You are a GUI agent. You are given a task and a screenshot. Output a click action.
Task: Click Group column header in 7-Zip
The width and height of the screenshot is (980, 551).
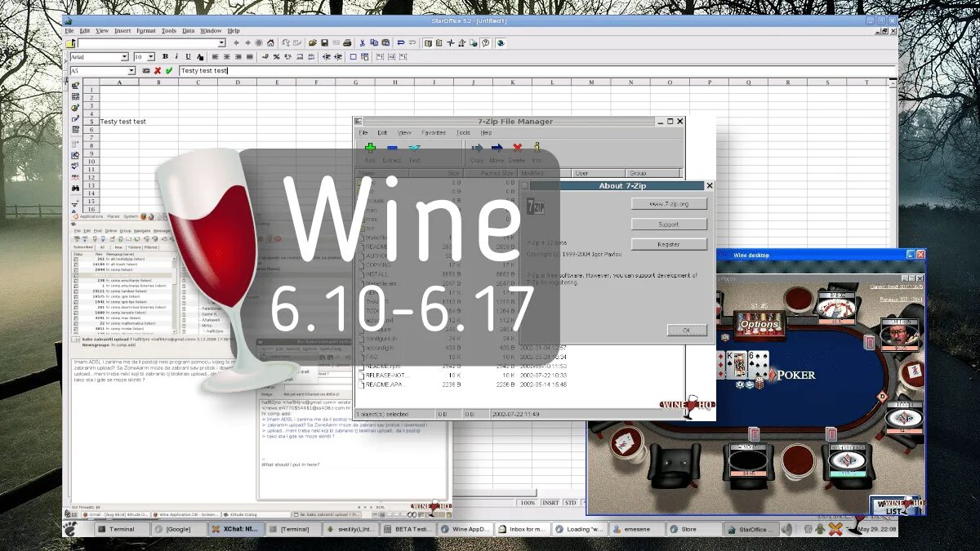coord(653,173)
